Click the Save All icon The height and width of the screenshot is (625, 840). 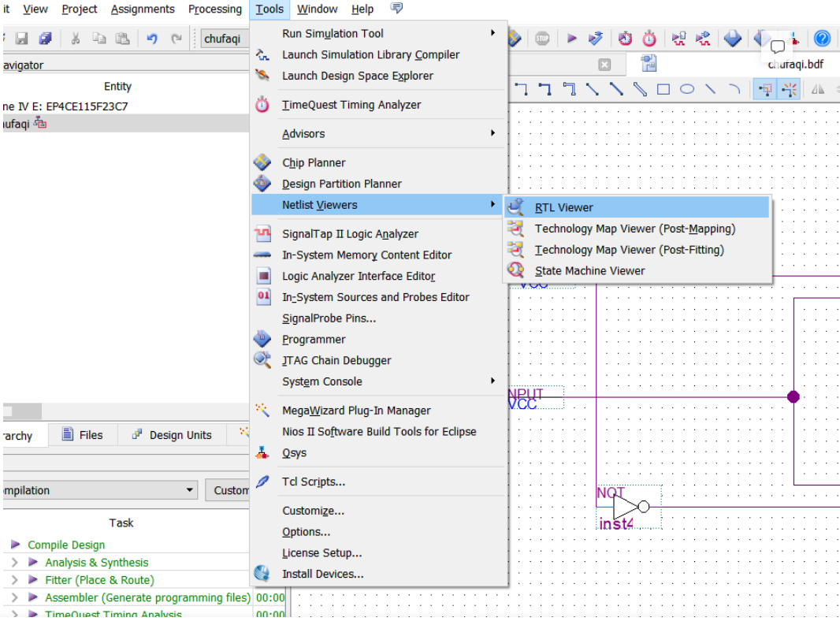coord(46,39)
